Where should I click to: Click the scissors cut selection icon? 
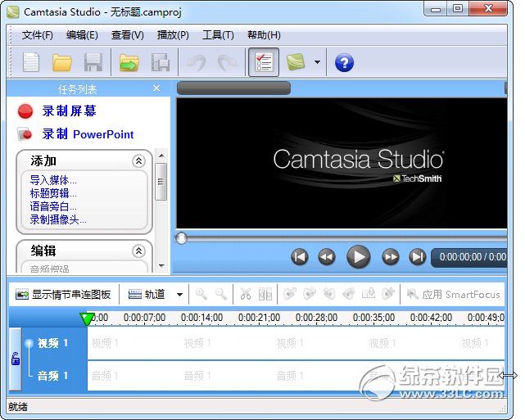coord(246,295)
